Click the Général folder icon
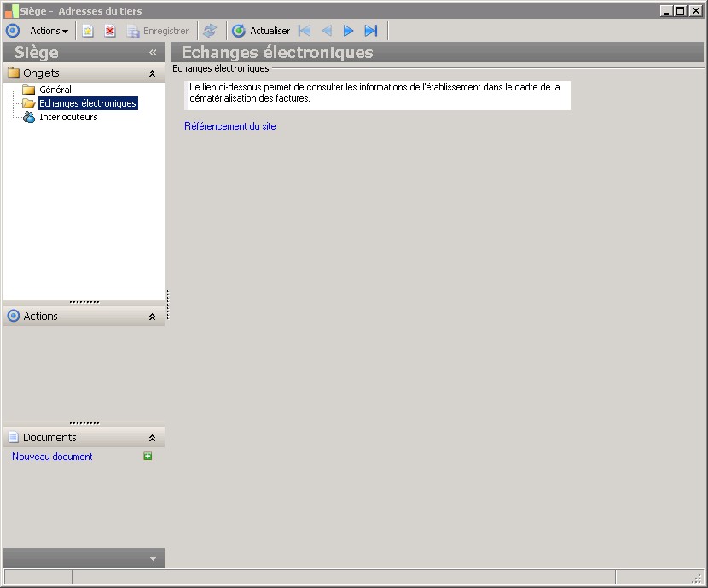This screenshot has width=708, height=588. click(29, 90)
